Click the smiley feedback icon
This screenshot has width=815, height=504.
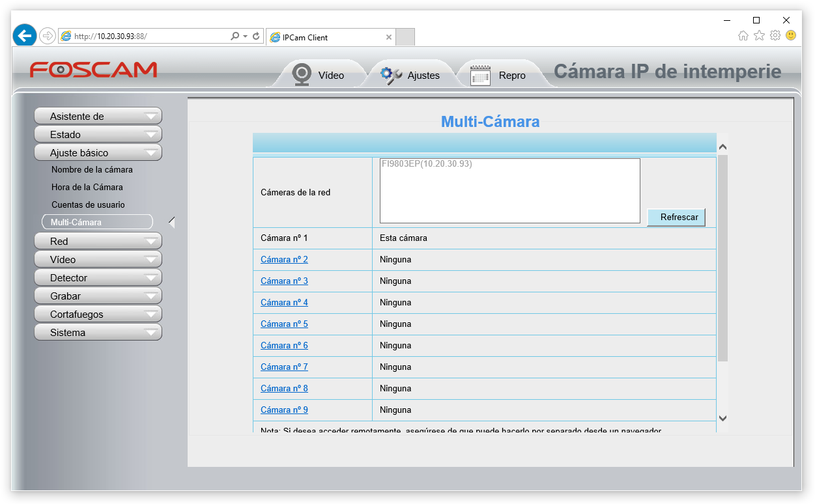[x=791, y=36]
